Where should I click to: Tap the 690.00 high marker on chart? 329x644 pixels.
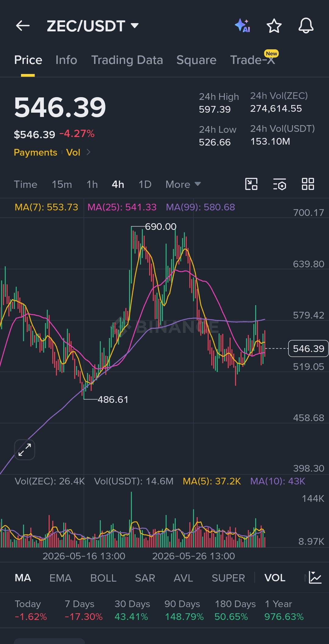pos(161,227)
